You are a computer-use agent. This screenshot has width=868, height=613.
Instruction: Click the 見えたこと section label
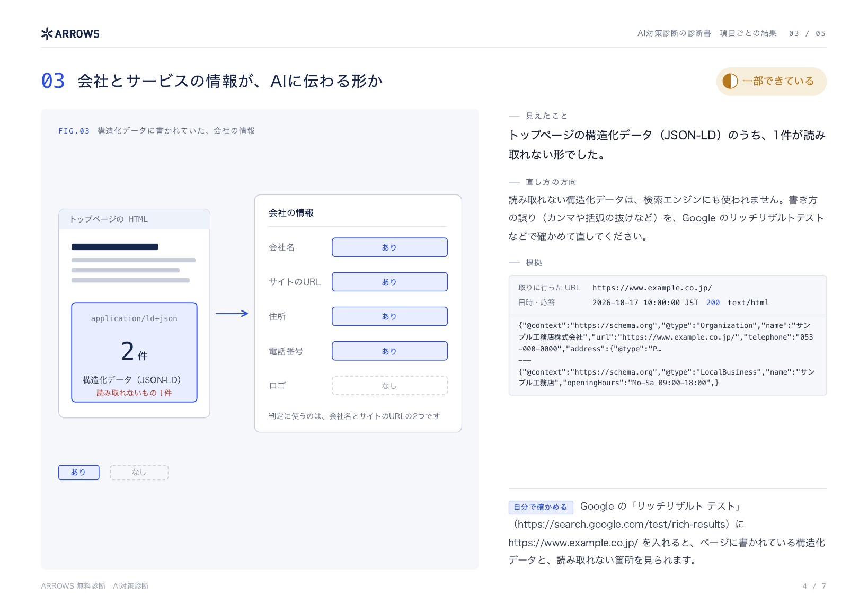click(546, 116)
